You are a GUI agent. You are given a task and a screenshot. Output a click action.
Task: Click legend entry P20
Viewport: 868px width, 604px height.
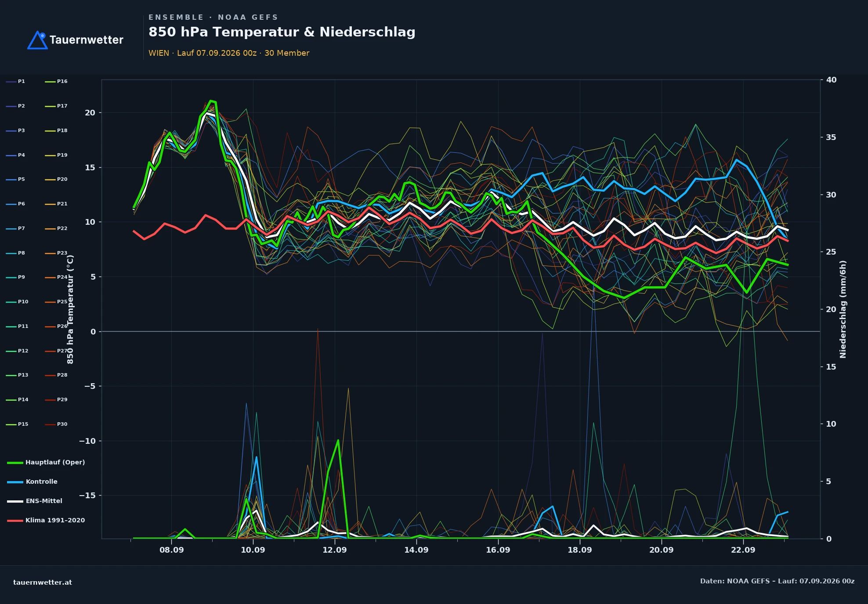coord(56,180)
